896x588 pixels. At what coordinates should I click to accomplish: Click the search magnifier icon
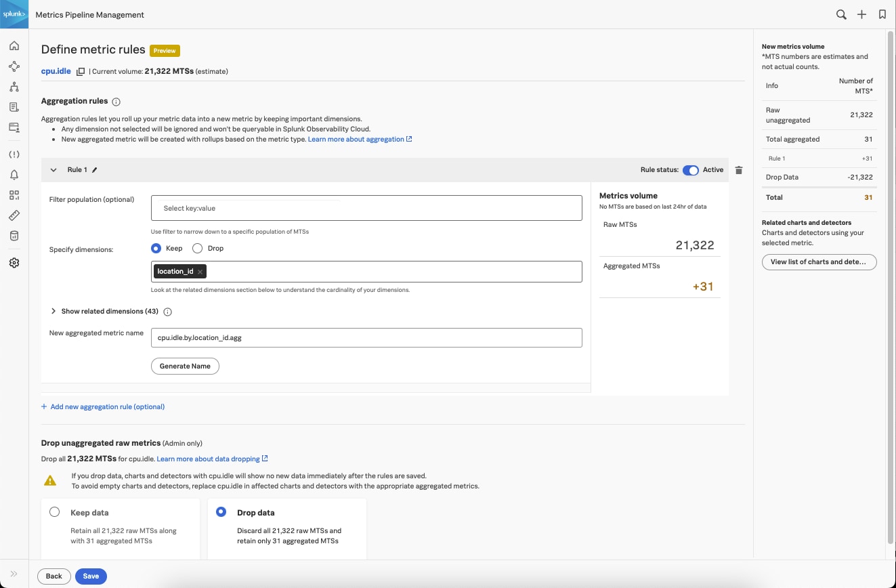[x=841, y=14]
